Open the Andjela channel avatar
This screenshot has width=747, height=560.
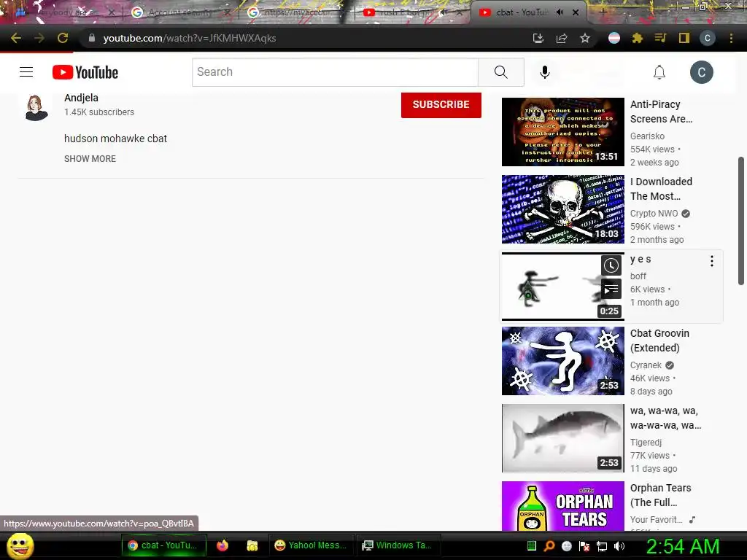36,106
